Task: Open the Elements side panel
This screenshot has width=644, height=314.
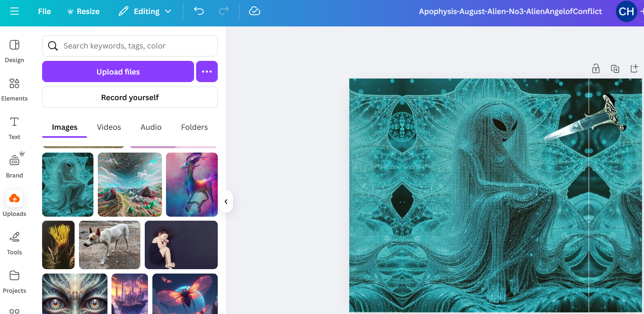Action: 14,90
